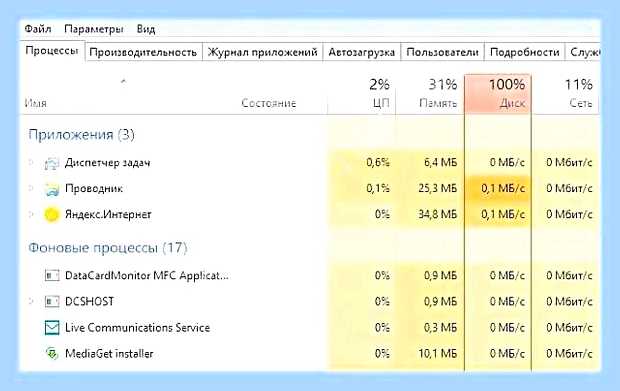620x391 pixels.
Task: Open the Файл menu
Action: tap(38, 29)
